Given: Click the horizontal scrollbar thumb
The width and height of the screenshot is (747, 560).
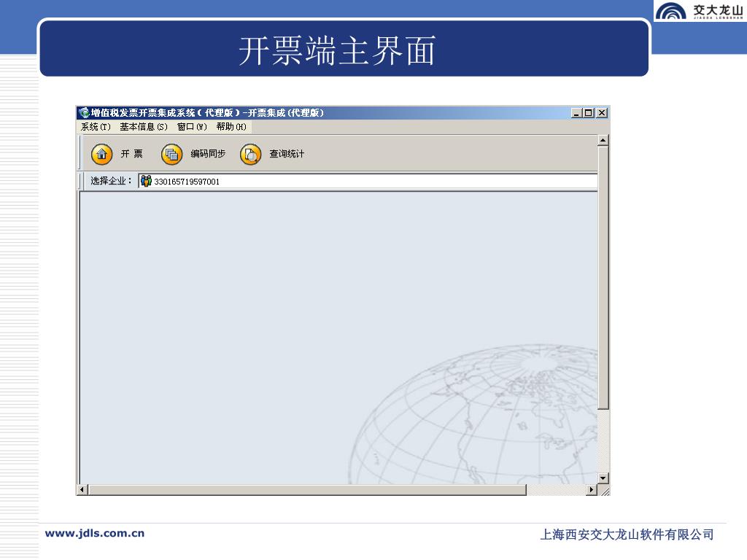Looking at the screenshot, I should click(x=307, y=489).
